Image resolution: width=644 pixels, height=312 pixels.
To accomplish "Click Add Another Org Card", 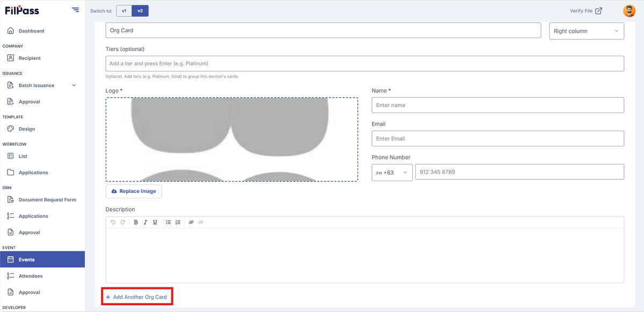I will [x=136, y=297].
